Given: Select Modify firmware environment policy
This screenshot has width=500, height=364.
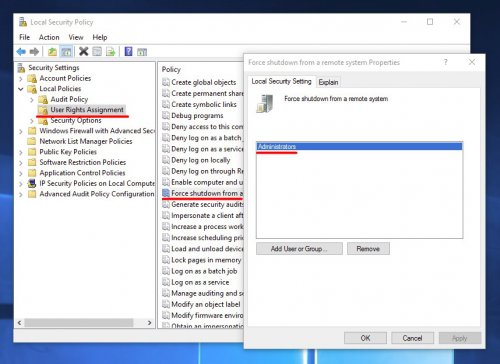Looking at the screenshot, I should [207, 315].
